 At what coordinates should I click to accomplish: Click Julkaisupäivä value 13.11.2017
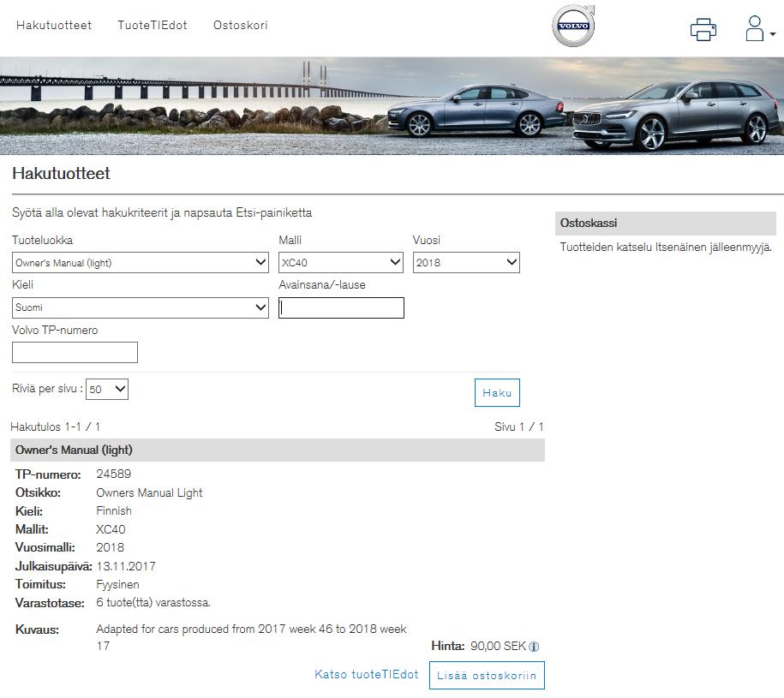(126, 566)
